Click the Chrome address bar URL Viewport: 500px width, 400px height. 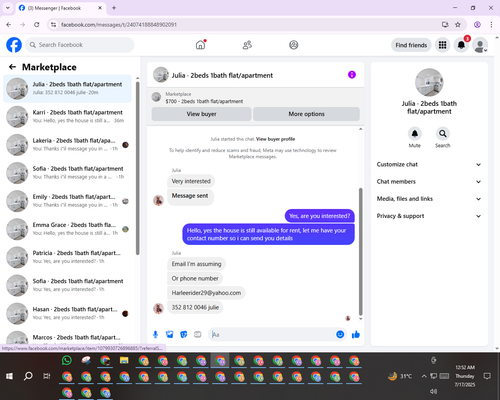click(119, 25)
